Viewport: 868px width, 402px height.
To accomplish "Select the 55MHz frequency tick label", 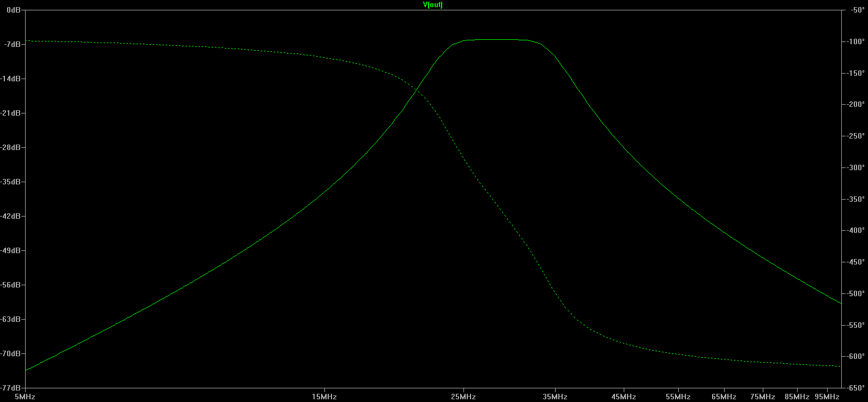I will pos(678,397).
